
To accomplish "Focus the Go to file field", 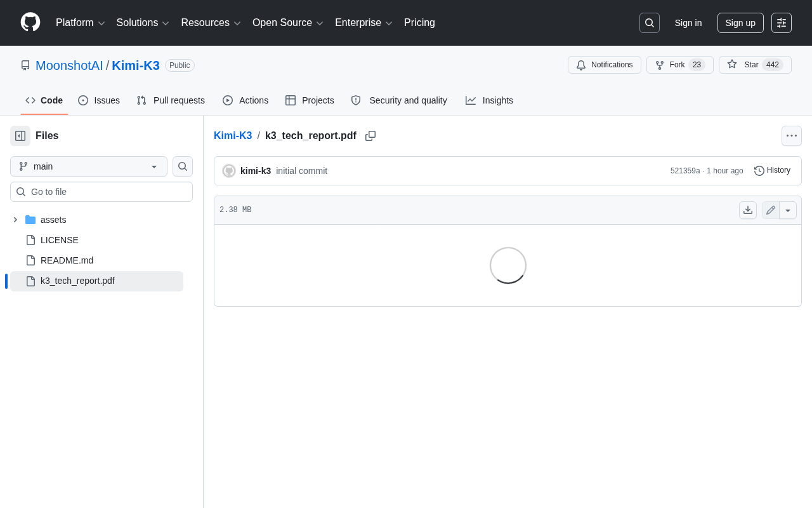I will (x=101, y=192).
